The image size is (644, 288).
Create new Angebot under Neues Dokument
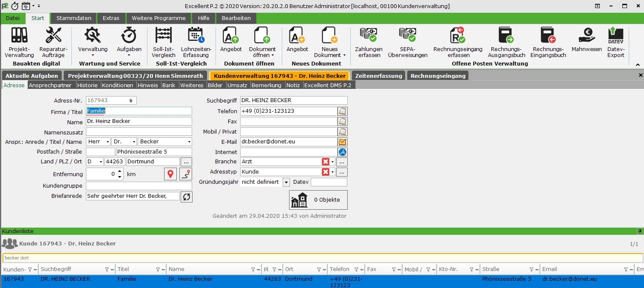(297, 40)
